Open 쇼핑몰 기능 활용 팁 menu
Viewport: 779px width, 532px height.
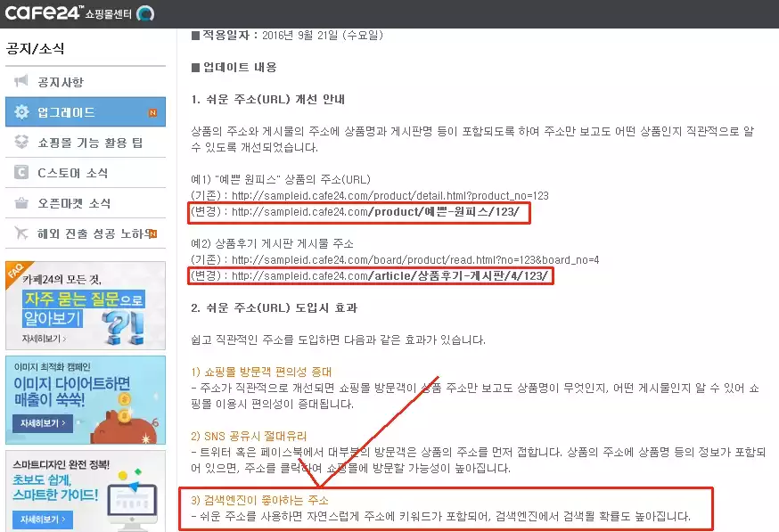[86, 143]
